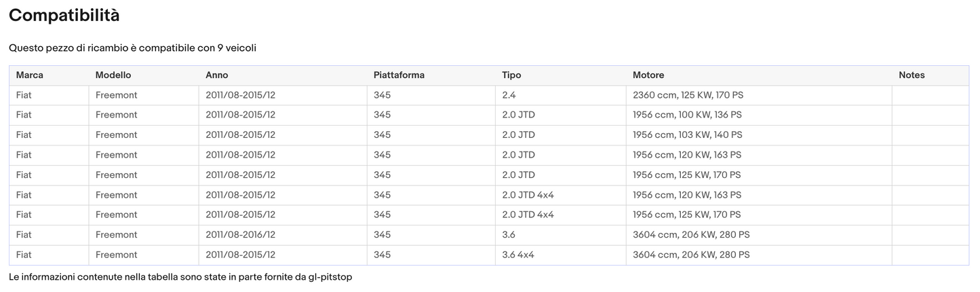The width and height of the screenshot is (980, 292).
Task: Click the Modello column header
Action: point(113,75)
